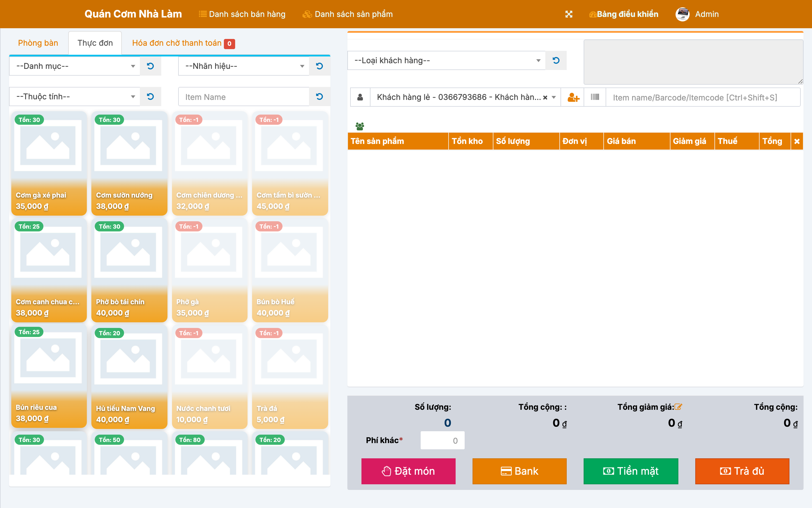Add Cơm canh chua to order
This screenshot has height=508, width=812.
(x=49, y=270)
